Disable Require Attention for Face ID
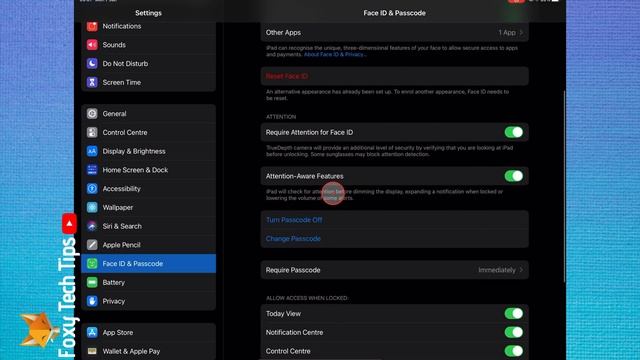Image resolution: width=640 pixels, height=360 pixels. [513, 132]
